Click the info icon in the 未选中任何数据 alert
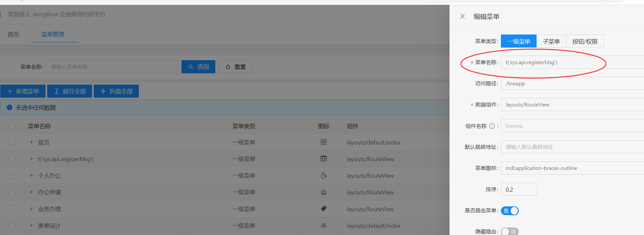The width and height of the screenshot is (644, 235). [9, 107]
